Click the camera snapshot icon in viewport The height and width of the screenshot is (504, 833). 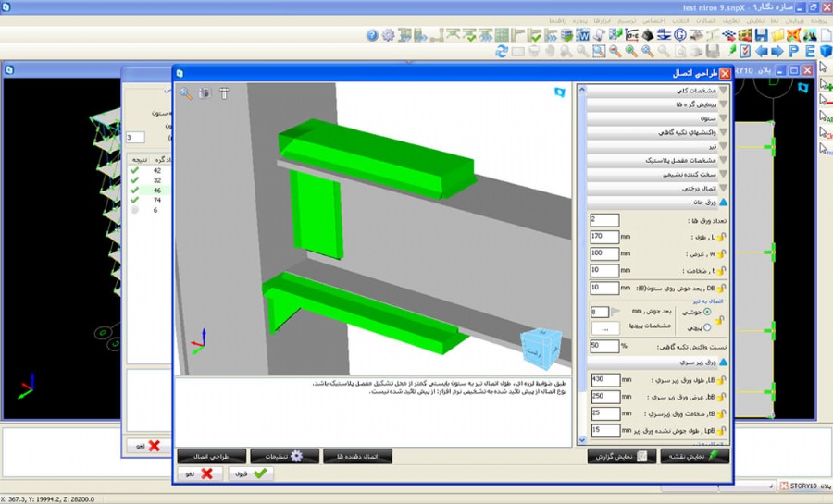point(205,93)
